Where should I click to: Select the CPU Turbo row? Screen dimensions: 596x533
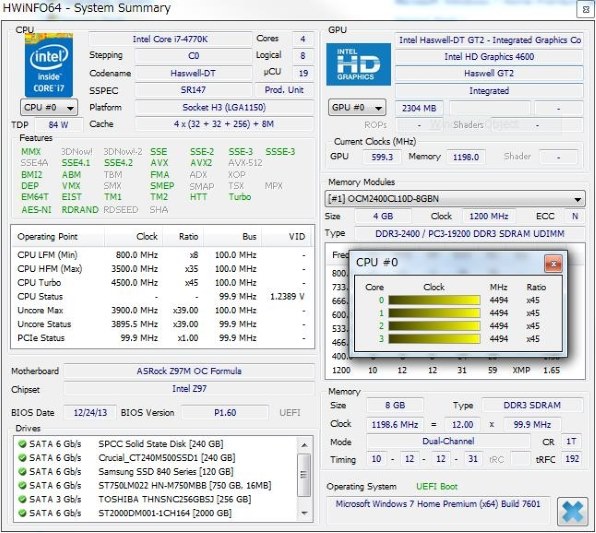coord(162,283)
